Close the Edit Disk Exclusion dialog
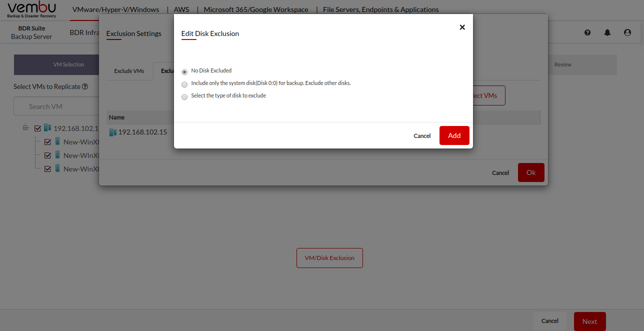Viewport: 644px width, 331px height. click(x=462, y=27)
